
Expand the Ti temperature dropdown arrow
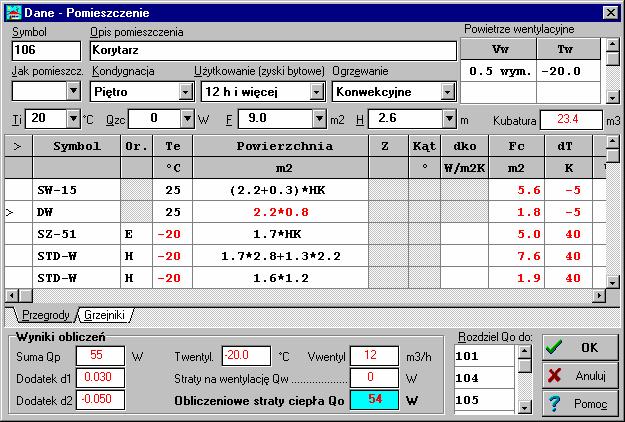pyautogui.click(x=73, y=119)
